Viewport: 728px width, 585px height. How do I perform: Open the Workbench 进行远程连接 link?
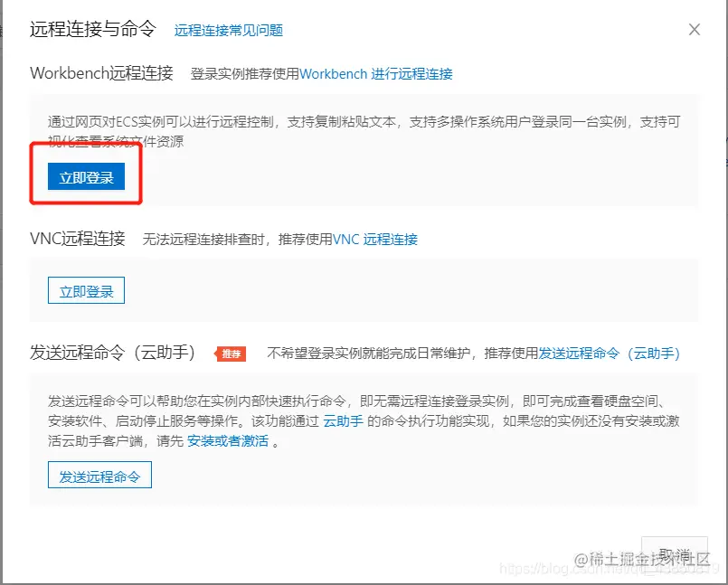click(x=376, y=74)
